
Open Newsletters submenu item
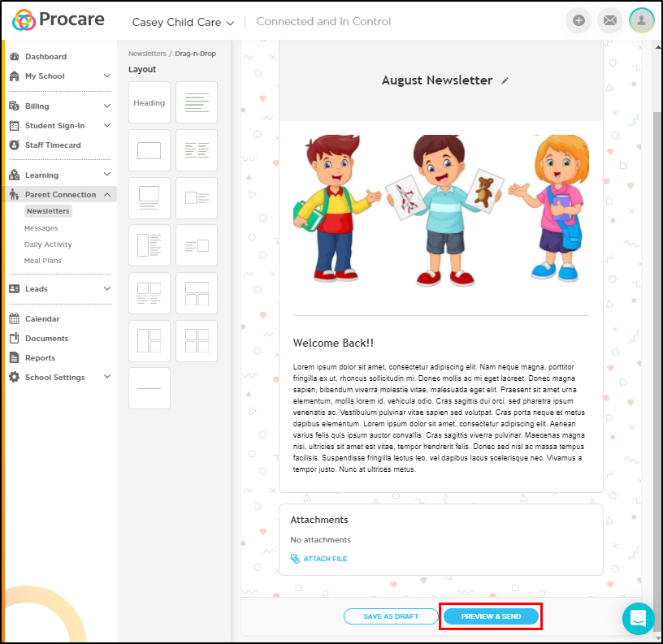pos(48,211)
